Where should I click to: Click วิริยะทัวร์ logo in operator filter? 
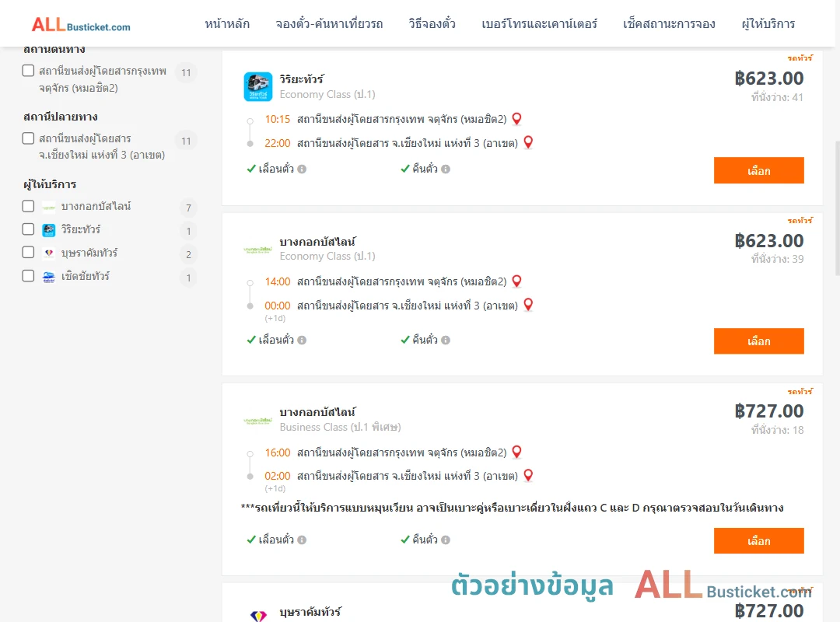click(49, 230)
